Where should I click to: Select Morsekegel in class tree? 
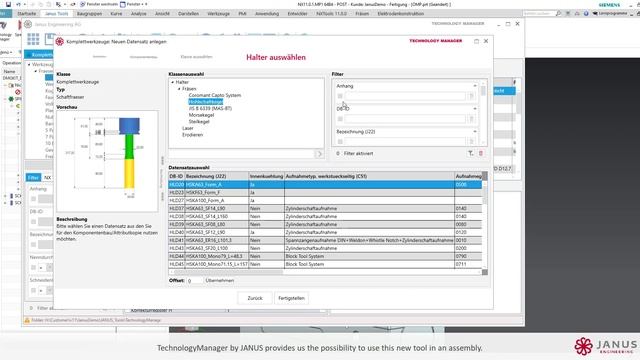(201, 115)
